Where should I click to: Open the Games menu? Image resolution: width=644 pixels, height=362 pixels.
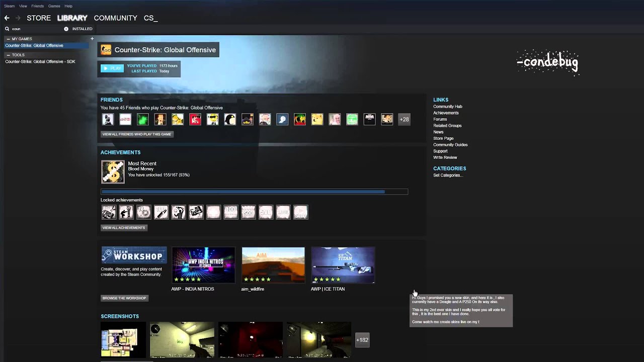(54, 6)
